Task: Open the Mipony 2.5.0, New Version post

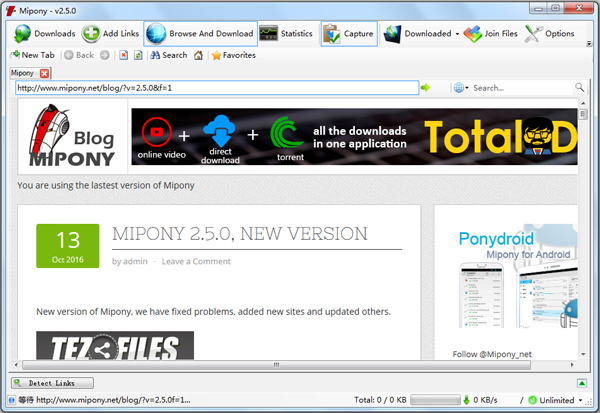Action: [x=239, y=234]
